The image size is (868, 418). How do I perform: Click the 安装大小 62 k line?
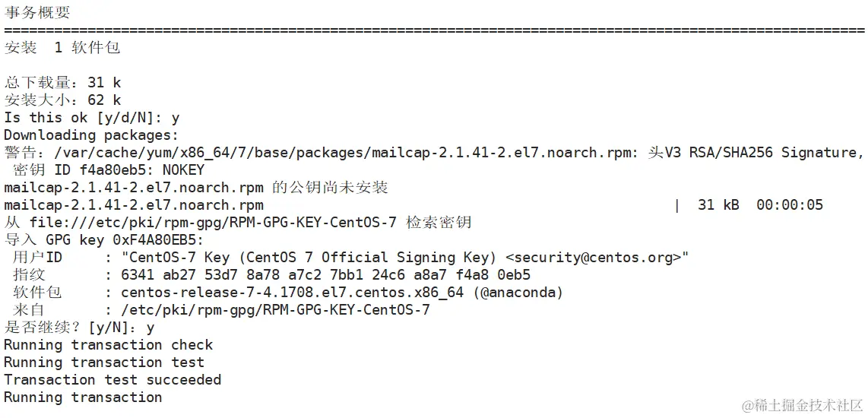[x=62, y=100]
